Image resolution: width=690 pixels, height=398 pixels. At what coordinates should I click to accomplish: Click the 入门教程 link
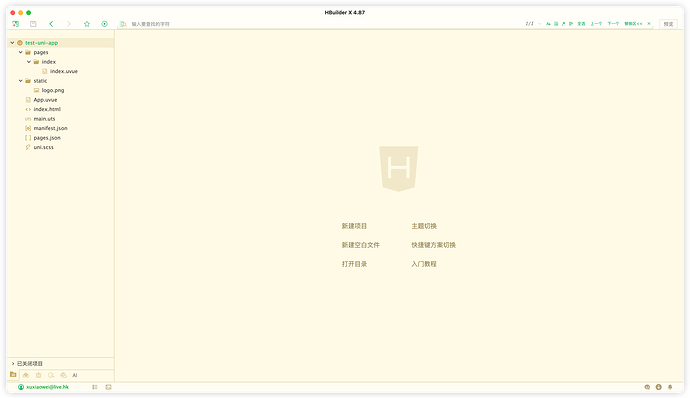click(424, 264)
